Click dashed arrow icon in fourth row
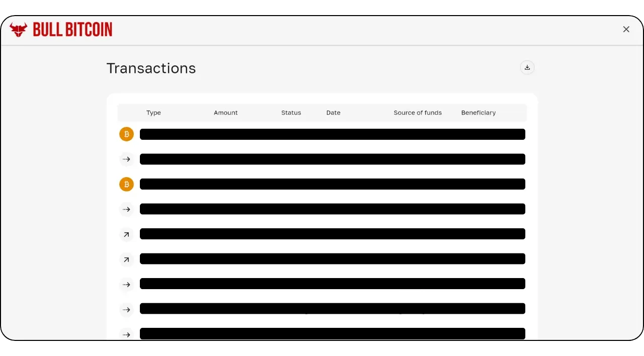 coord(126,209)
